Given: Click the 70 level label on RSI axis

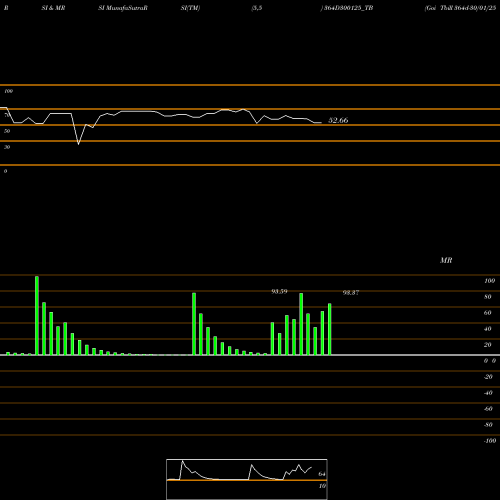Looking at the screenshot, I should [x=7, y=115].
